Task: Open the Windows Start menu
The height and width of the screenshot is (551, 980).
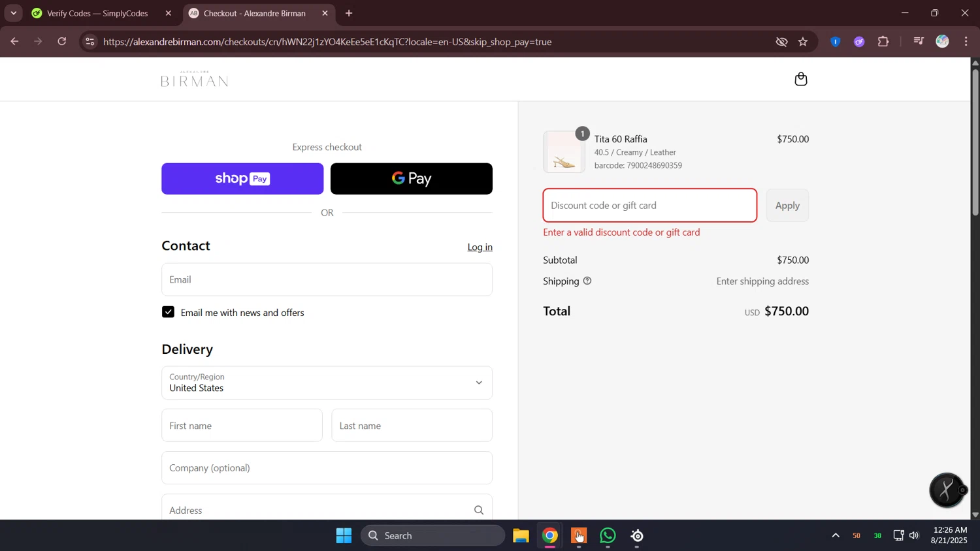Action: pos(344,536)
